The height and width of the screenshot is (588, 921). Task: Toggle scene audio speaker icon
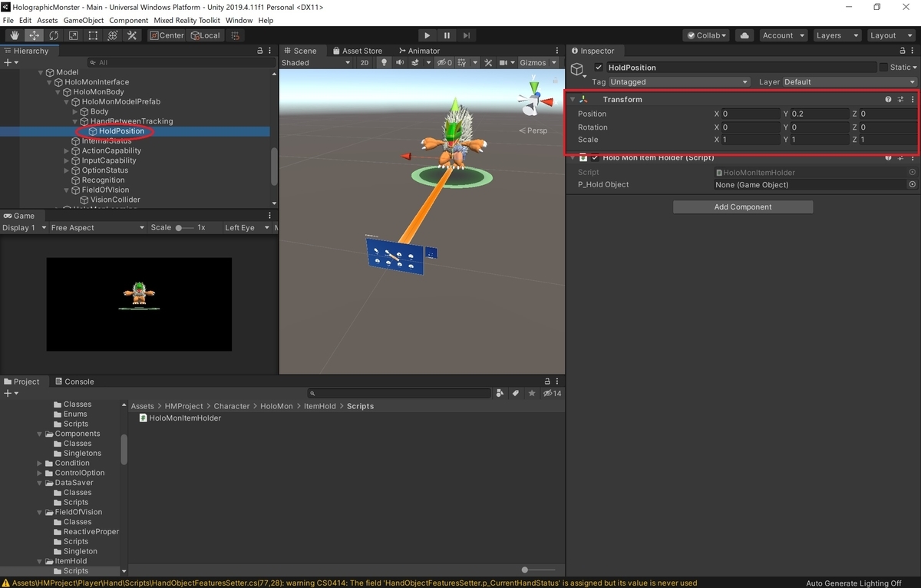click(x=401, y=63)
